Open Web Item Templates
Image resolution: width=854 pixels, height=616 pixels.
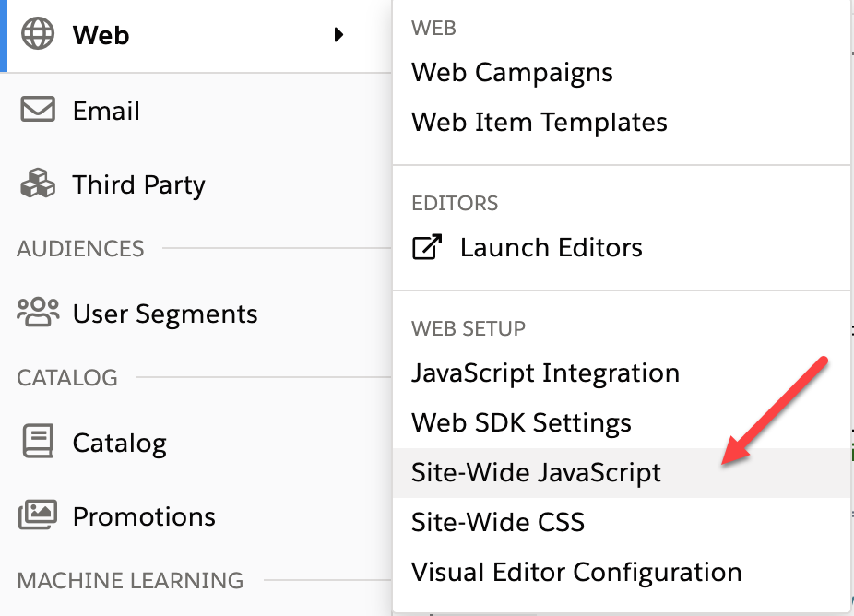[540, 122]
